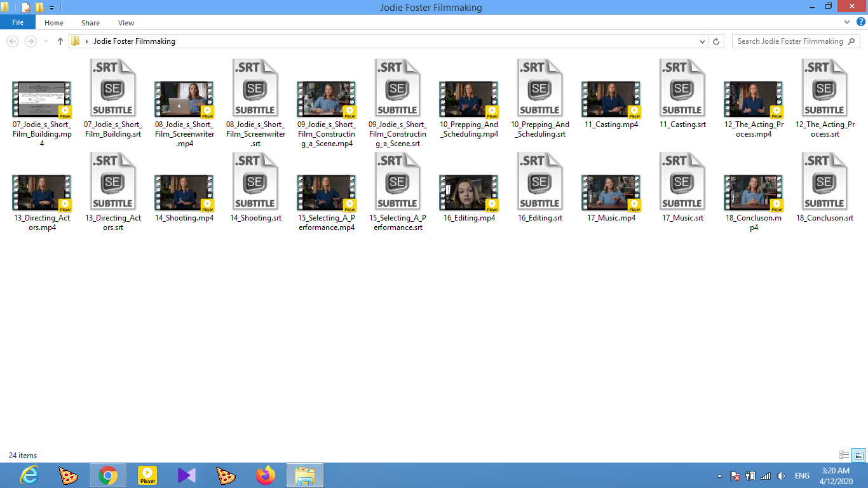Open the clock showing 3:20 AM
The image size is (868, 488).
[x=836, y=476]
